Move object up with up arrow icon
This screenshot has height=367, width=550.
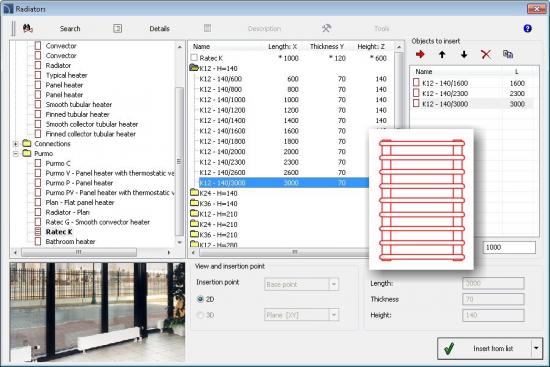tap(442, 54)
